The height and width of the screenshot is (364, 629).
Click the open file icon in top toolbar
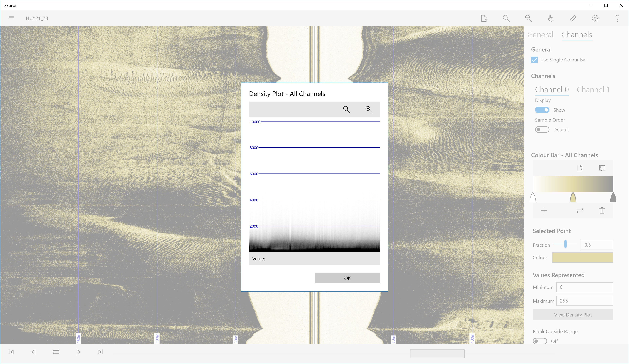coord(484,18)
